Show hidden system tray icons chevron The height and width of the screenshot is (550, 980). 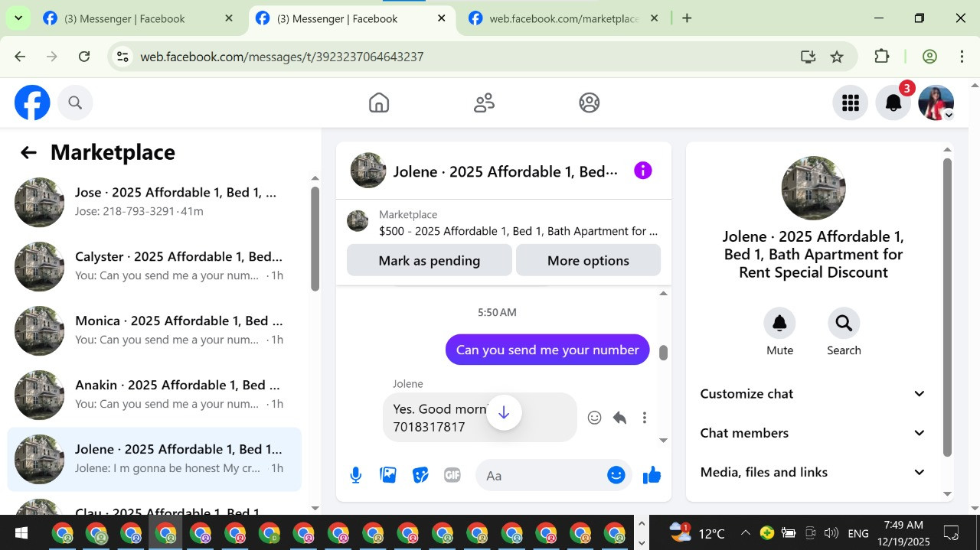(x=745, y=533)
